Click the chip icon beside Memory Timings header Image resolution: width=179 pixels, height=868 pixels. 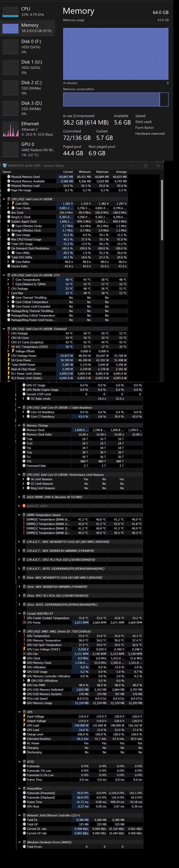click(24, 425)
